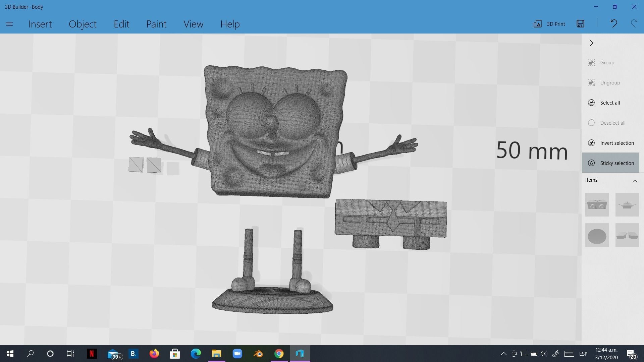Select the SpongeBob head item thumbnail
The width and height of the screenshot is (644, 362).
pyautogui.click(x=597, y=205)
